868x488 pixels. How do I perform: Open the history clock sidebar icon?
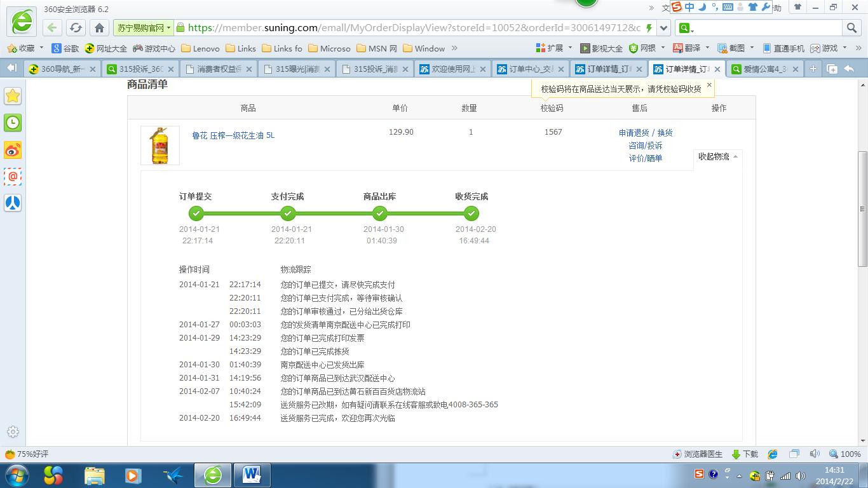[13, 123]
